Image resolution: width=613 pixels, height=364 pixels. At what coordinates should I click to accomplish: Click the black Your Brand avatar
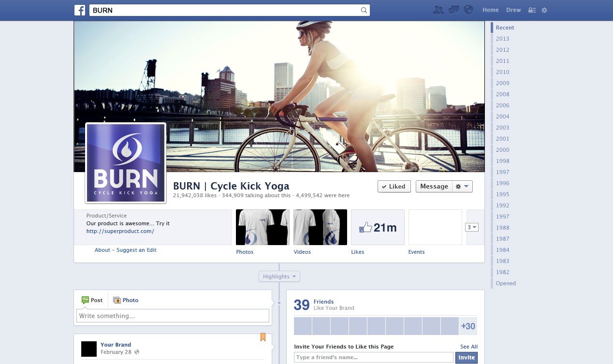point(89,349)
